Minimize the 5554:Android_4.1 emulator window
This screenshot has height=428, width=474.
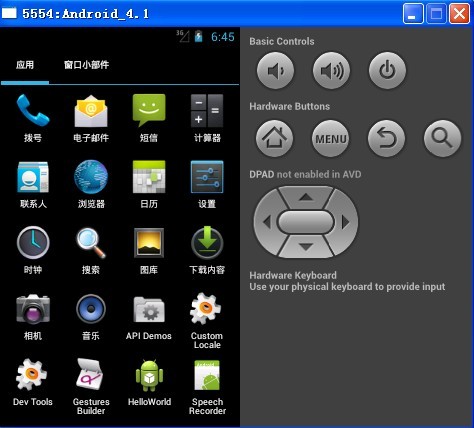[413, 14]
